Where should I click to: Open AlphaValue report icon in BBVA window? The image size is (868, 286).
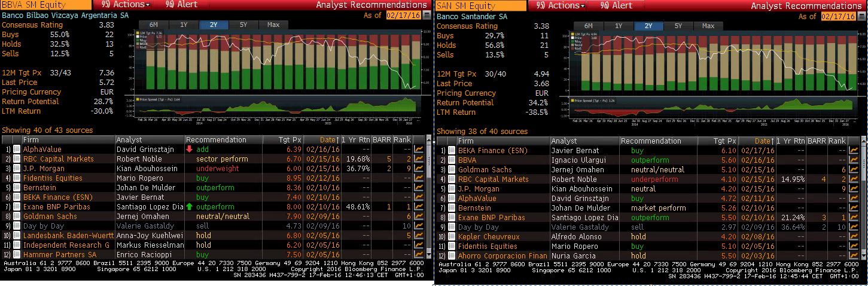17,150
